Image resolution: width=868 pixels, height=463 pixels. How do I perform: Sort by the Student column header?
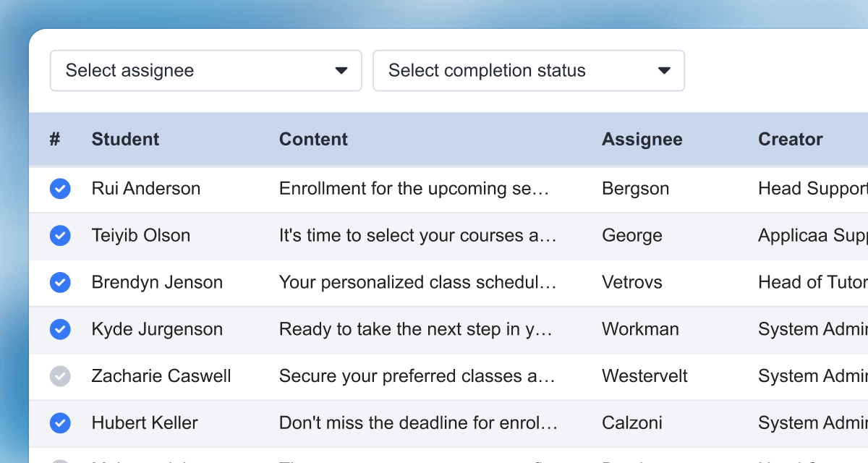(x=125, y=140)
